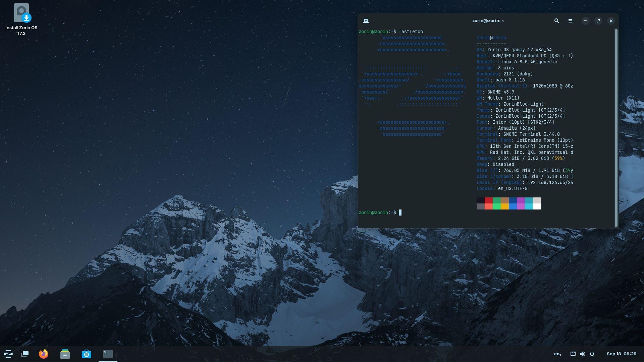Activate the terminal search magnifier
Viewport: 644px width, 362px height.
coord(556,20)
